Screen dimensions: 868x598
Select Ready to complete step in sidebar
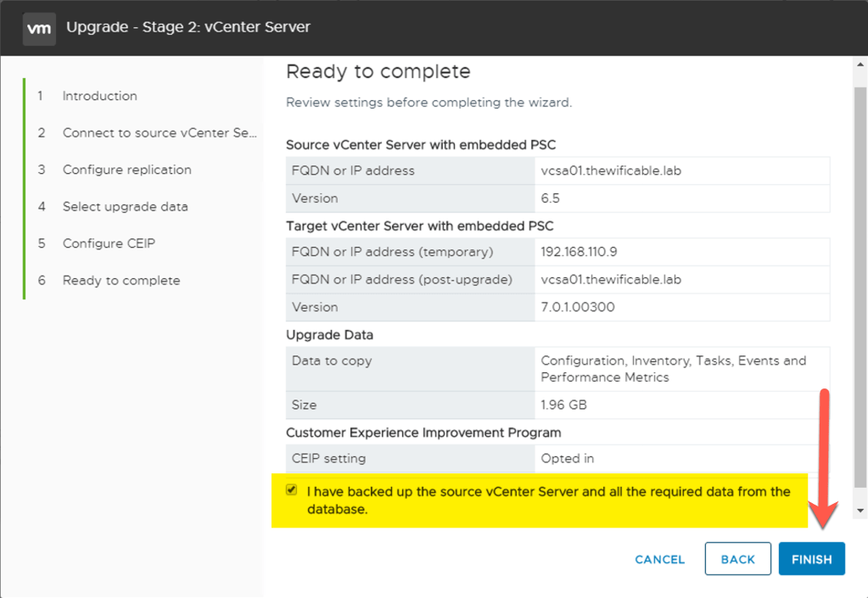point(120,281)
